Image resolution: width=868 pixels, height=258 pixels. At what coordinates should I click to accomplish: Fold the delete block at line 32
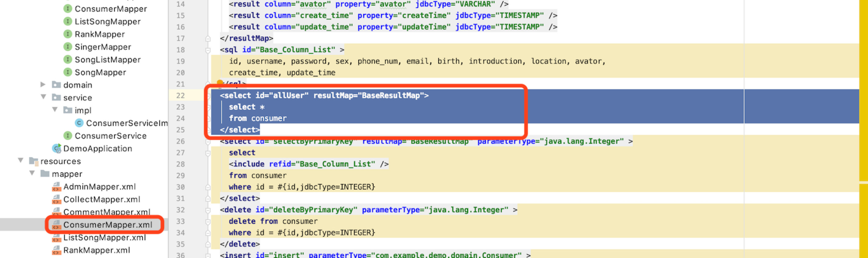click(208, 210)
